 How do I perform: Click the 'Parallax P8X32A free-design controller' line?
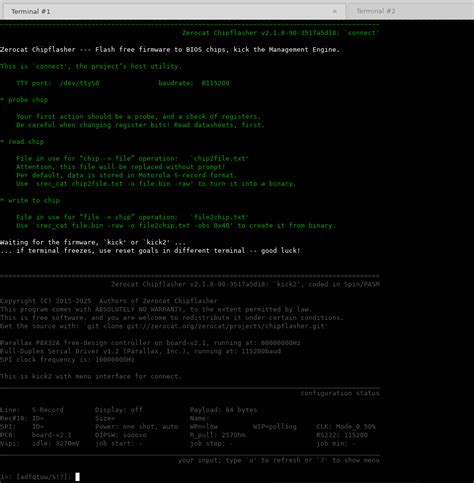[x=150, y=343]
